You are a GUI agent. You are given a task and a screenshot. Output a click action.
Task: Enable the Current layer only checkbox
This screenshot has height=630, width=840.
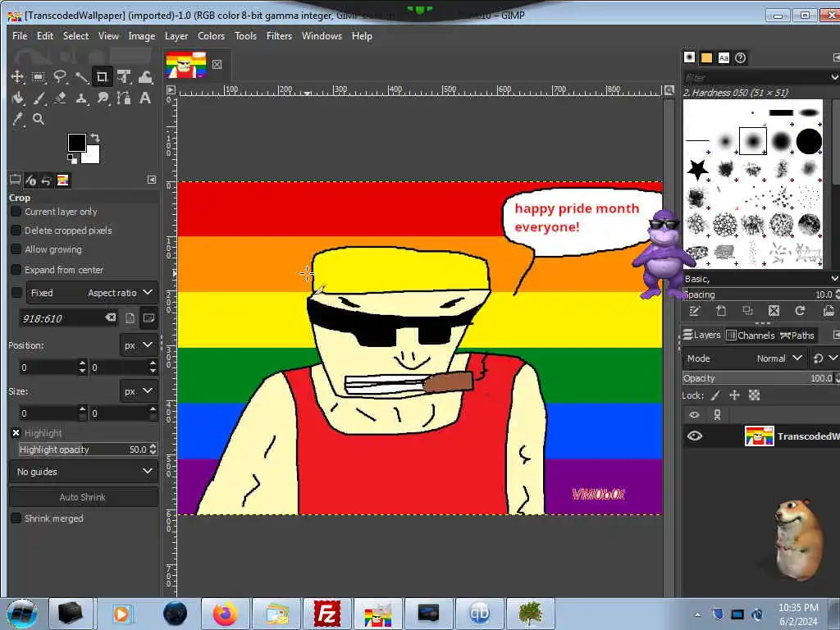pos(16,212)
